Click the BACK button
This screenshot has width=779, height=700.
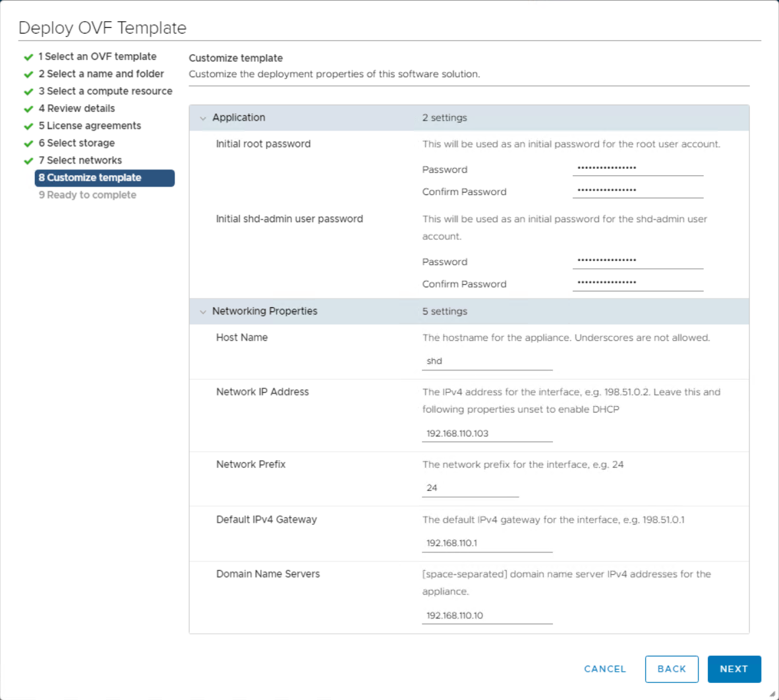[672, 669]
